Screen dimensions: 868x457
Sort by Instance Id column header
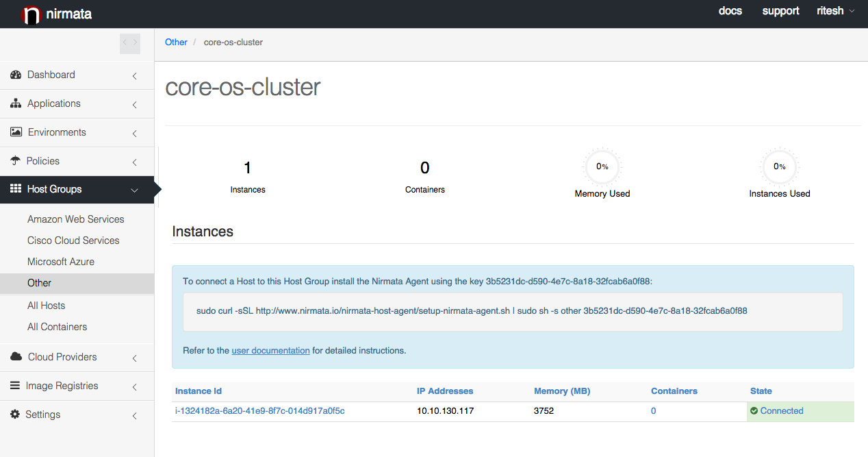[x=199, y=391]
